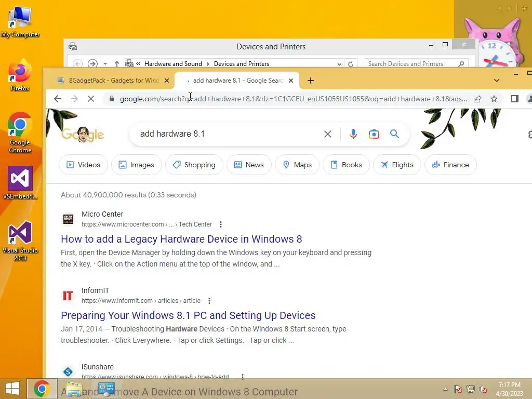
Task: Filter results by Finance
Action: [450, 165]
